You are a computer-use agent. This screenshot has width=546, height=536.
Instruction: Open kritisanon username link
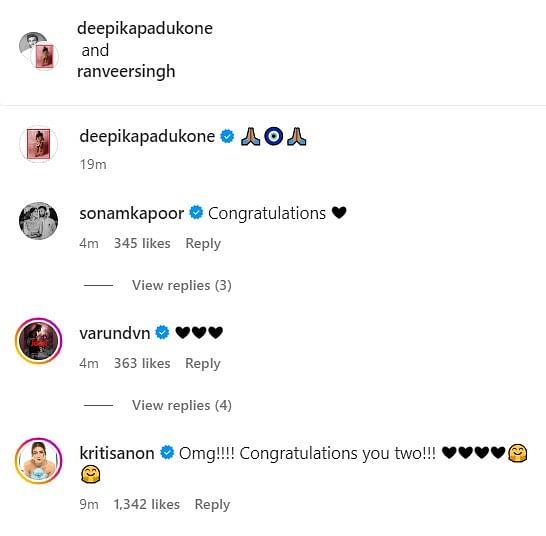coord(117,453)
